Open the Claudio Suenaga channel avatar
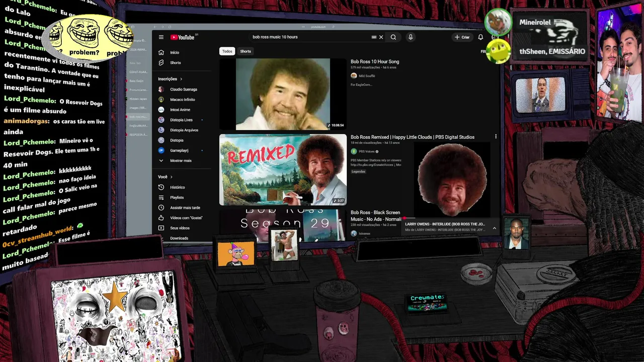The width and height of the screenshot is (644, 362). (161, 89)
